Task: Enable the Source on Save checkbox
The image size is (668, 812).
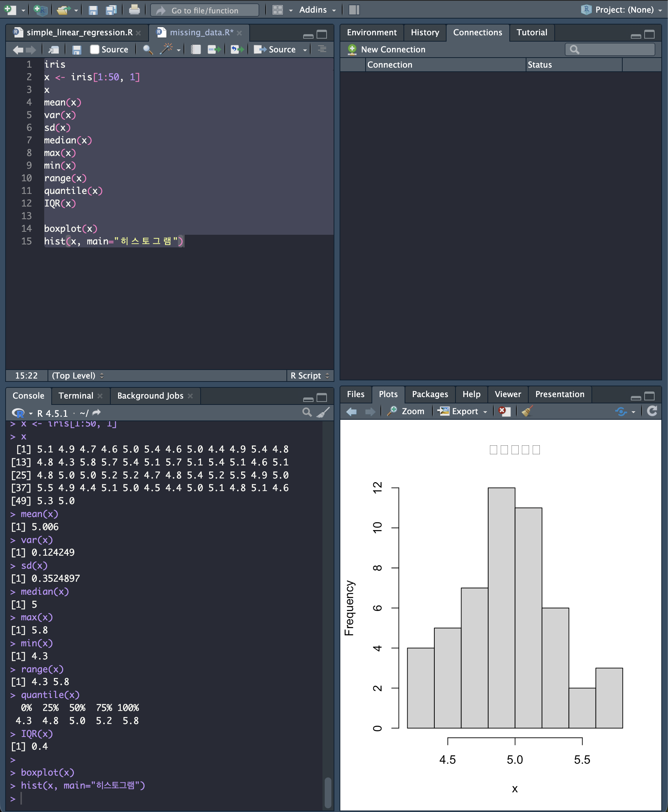Action: pos(95,50)
